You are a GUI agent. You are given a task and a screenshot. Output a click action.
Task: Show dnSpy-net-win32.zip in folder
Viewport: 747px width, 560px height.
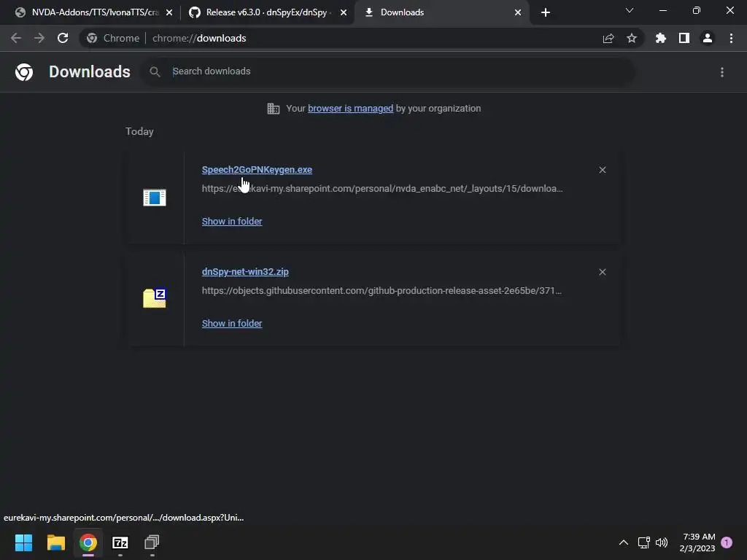pos(232,323)
